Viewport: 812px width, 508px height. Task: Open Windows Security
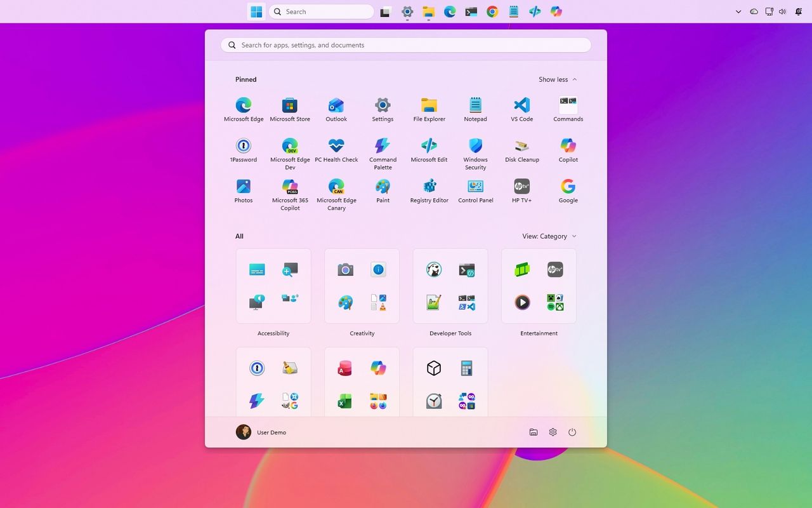point(475,154)
